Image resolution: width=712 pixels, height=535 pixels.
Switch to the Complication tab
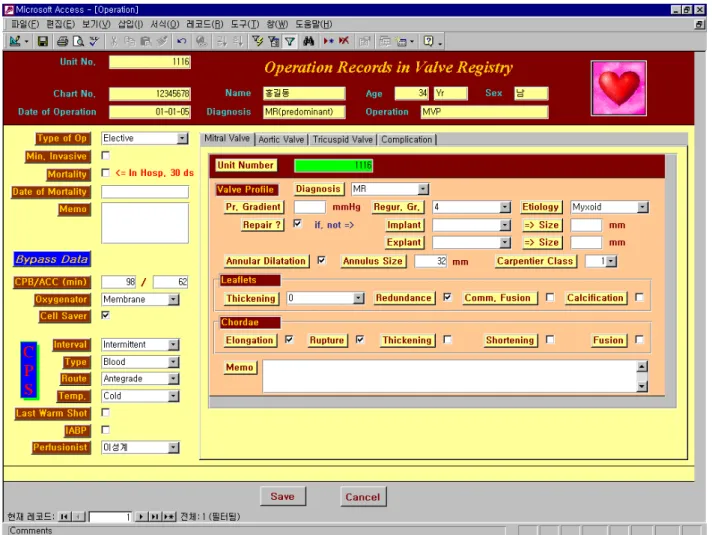[x=407, y=139]
